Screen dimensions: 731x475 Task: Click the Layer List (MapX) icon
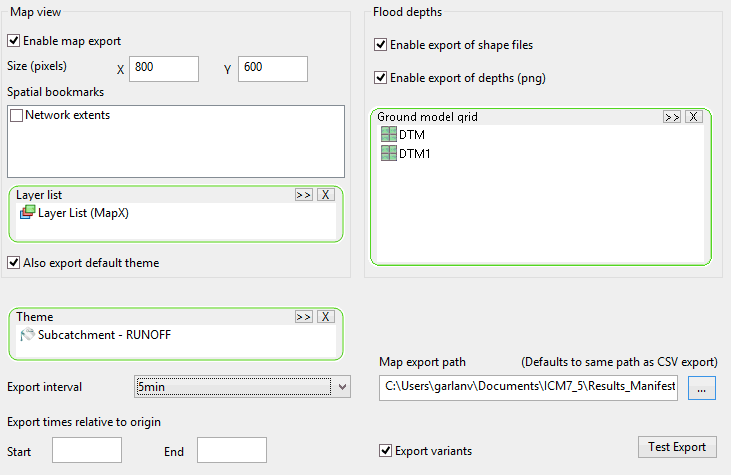pos(27,212)
